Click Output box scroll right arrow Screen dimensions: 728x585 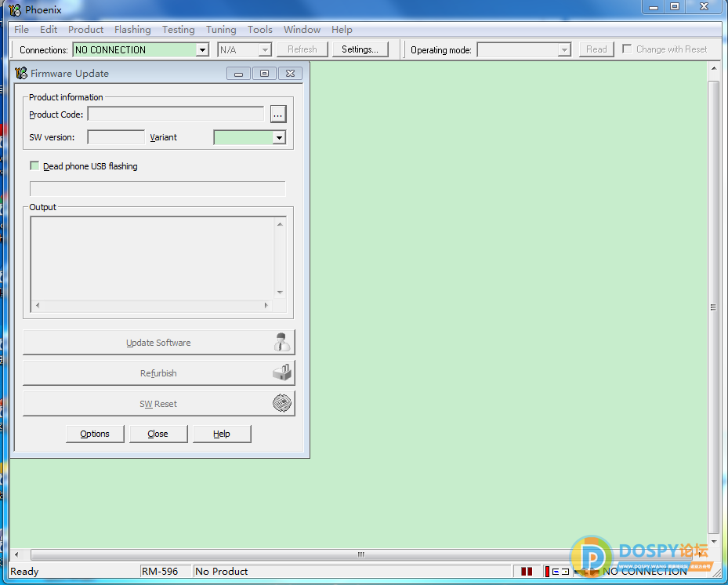coord(266,305)
